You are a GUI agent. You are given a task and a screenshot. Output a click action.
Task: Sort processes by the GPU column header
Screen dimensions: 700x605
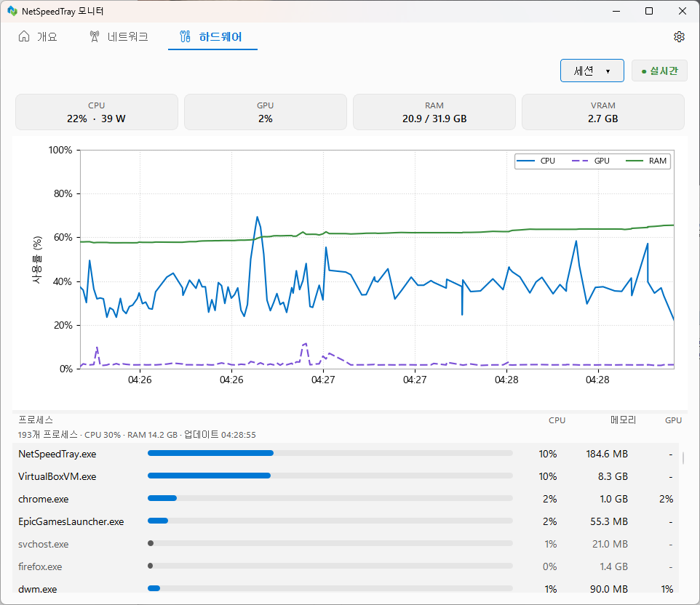tap(673, 420)
